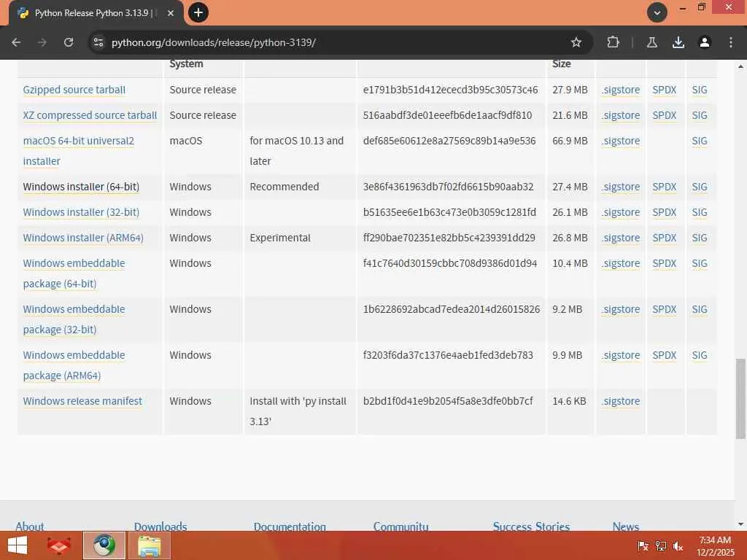This screenshot has width=747, height=560.
Task: Click the scrollbar up arrow
Action: coord(741,66)
